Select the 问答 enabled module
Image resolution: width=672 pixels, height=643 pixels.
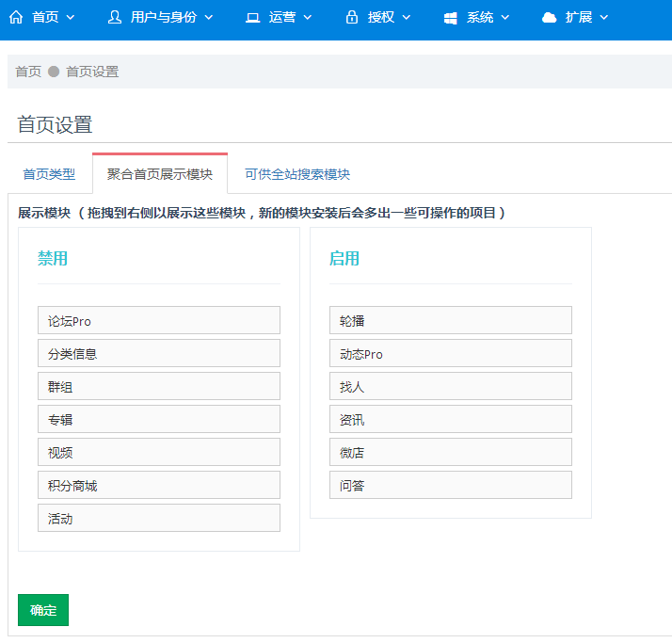pyautogui.click(x=451, y=485)
